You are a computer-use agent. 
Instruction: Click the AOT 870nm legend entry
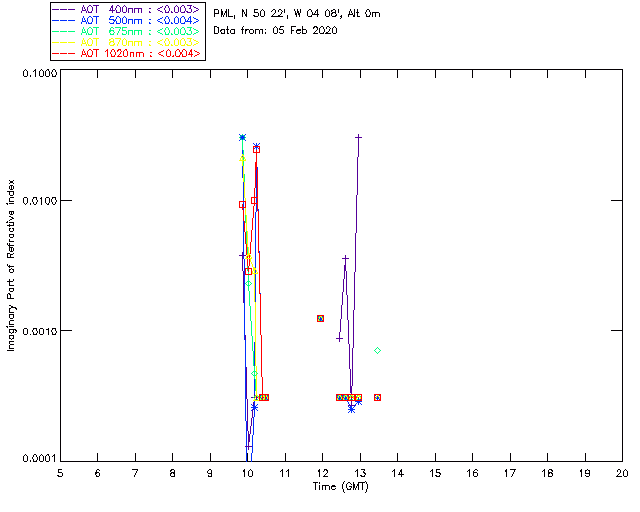point(127,42)
